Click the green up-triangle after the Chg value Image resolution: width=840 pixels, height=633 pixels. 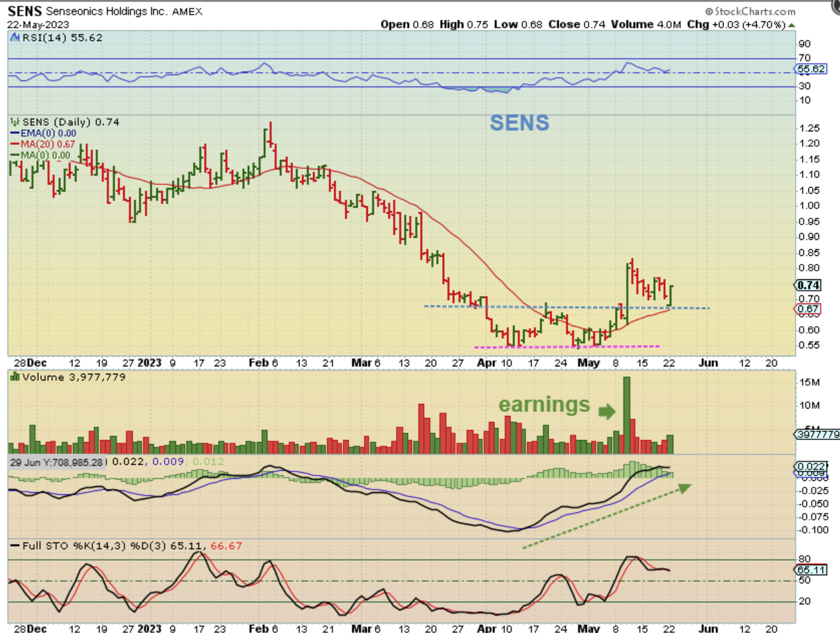pyautogui.click(x=792, y=24)
